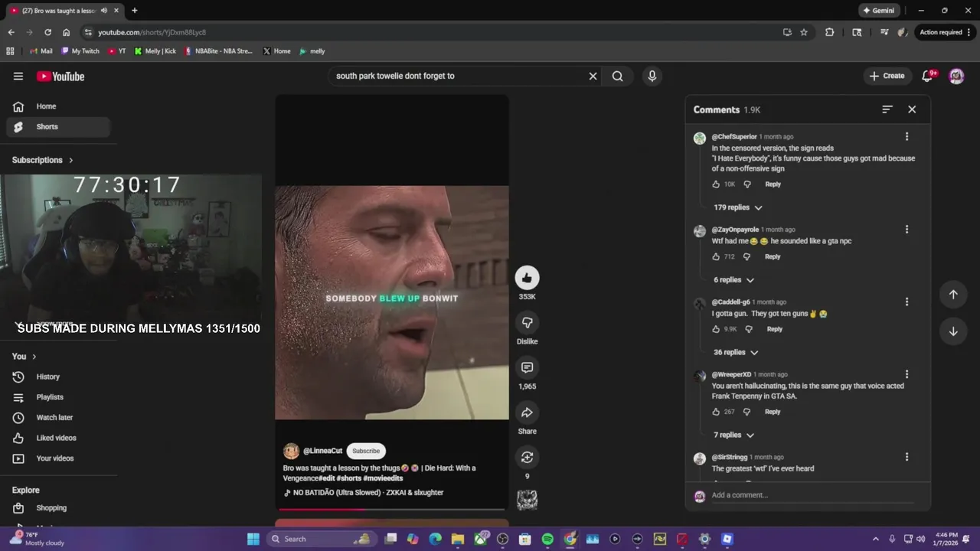Like ChefSuperior's comment
This screenshot has width=980, height=551.
tap(716, 184)
